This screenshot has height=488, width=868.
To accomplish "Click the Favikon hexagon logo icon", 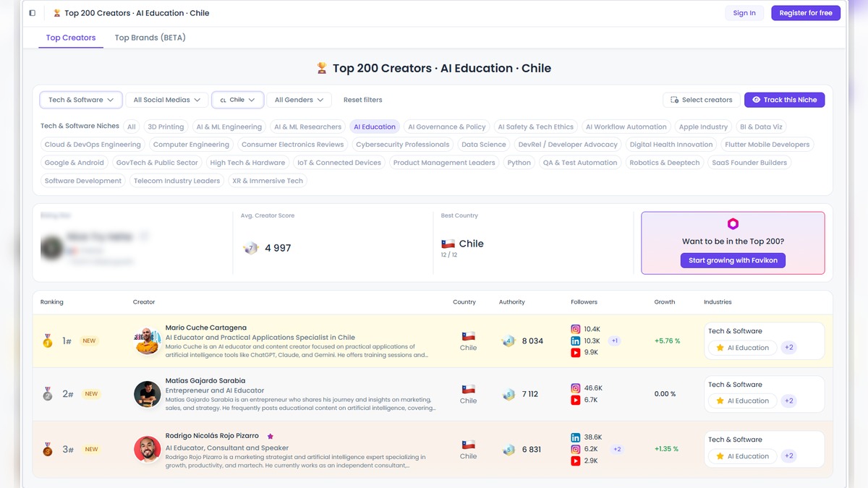I will coord(733,224).
